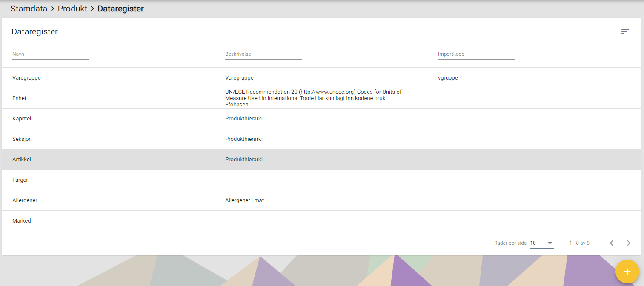Select the Varegruppe row
644x286 pixels.
coord(26,78)
